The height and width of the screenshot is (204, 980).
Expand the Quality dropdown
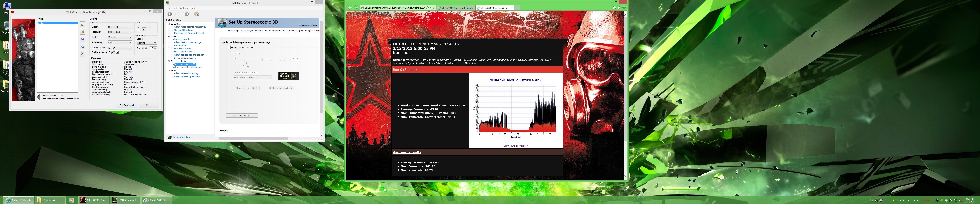[x=119, y=37]
